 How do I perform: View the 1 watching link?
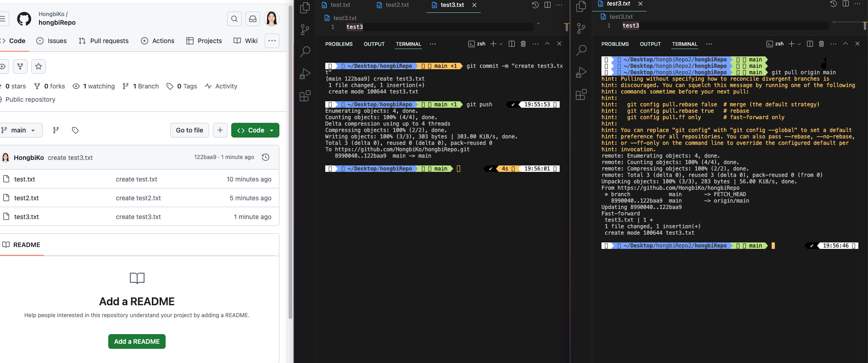pos(94,86)
